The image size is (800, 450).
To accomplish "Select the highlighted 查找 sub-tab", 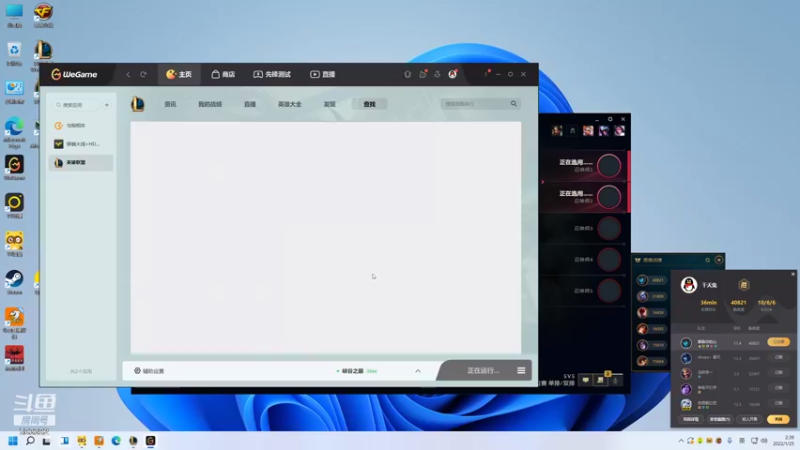I will [369, 104].
